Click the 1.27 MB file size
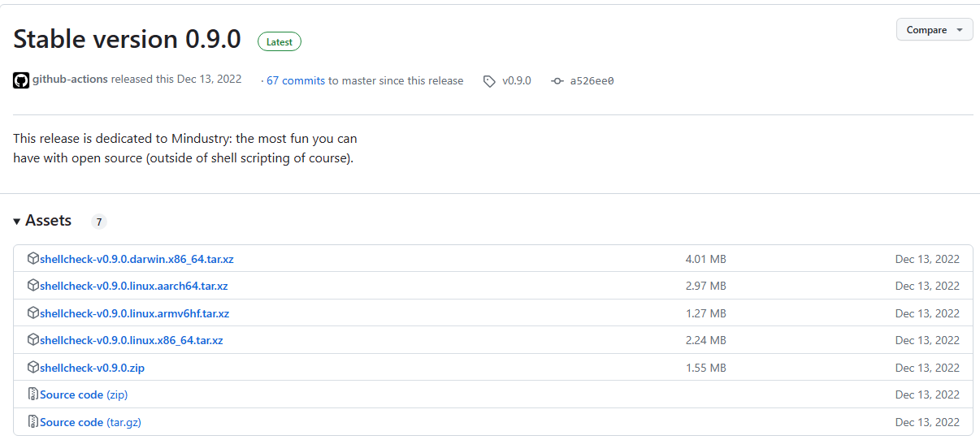Viewport: 980px width, 444px height. (706, 313)
